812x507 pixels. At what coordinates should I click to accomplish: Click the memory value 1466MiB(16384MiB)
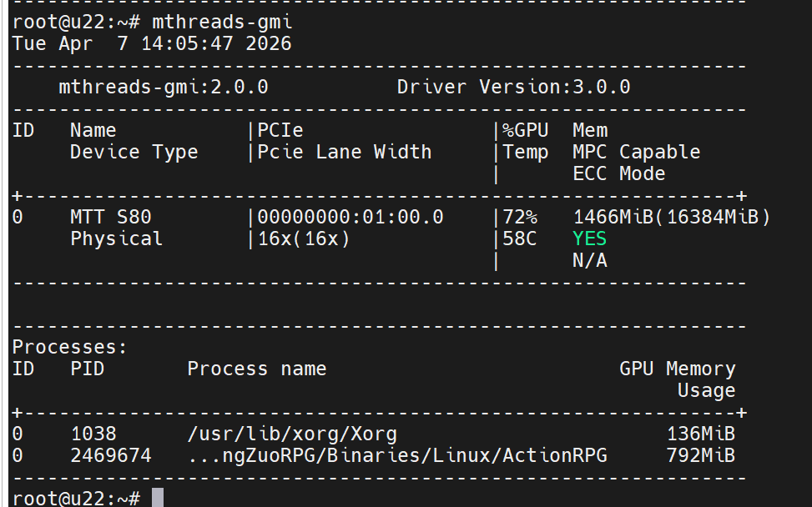click(x=671, y=217)
